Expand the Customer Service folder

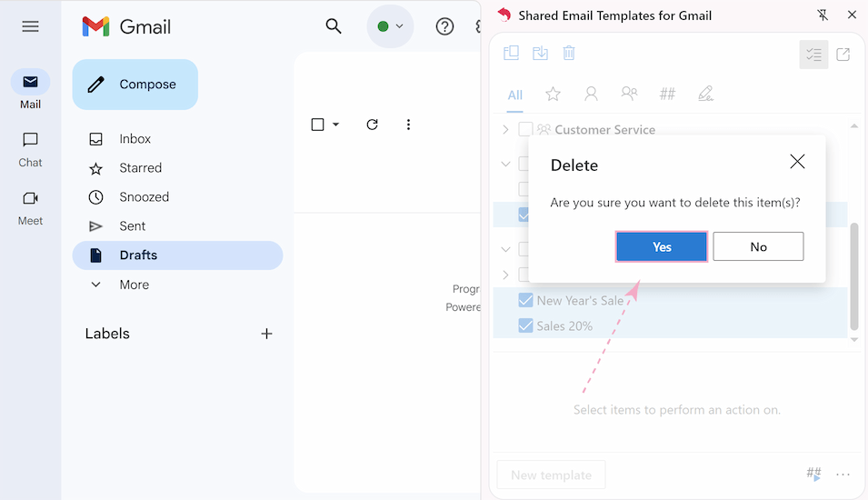tap(505, 130)
